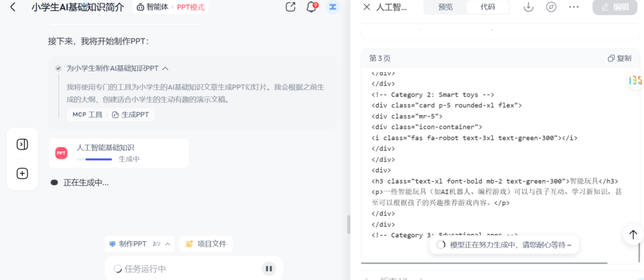This screenshot has width=644, height=280.
Task: Click the 生成中 progress bar
Action: click(94, 159)
